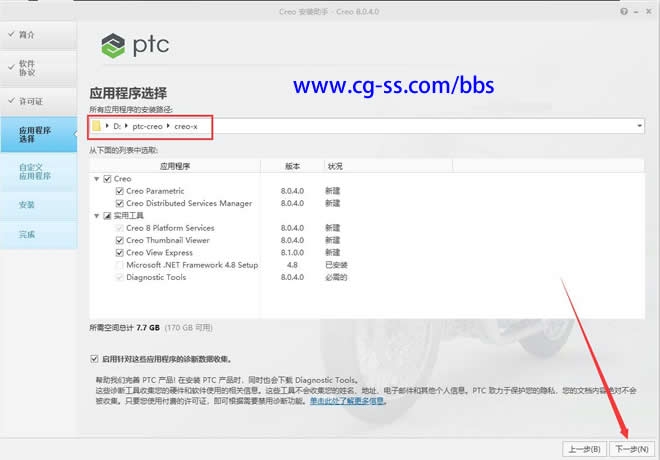Viewport: 660px width, 460px height.
Task: Open the install path dropdown arrow
Action: click(x=639, y=127)
